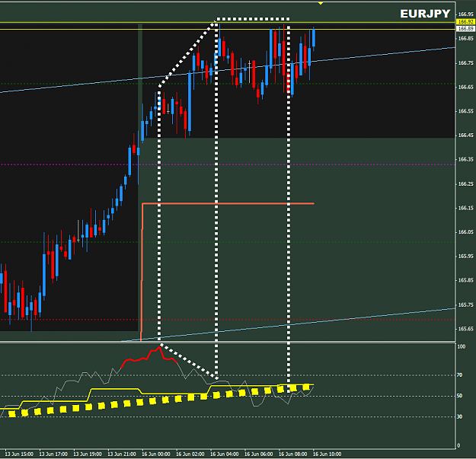The width and height of the screenshot is (476, 459).
Task: Click the 166.55 price axis label
Action: pos(465,111)
